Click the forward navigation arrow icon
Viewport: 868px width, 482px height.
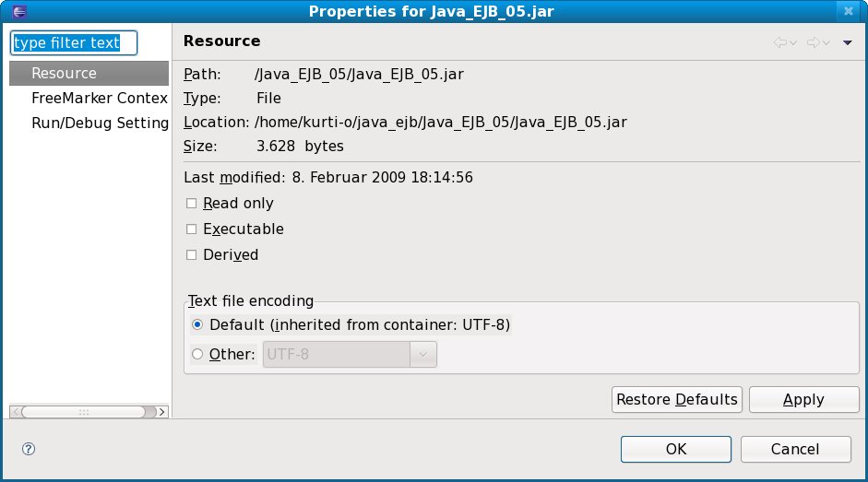pos(814,42)
